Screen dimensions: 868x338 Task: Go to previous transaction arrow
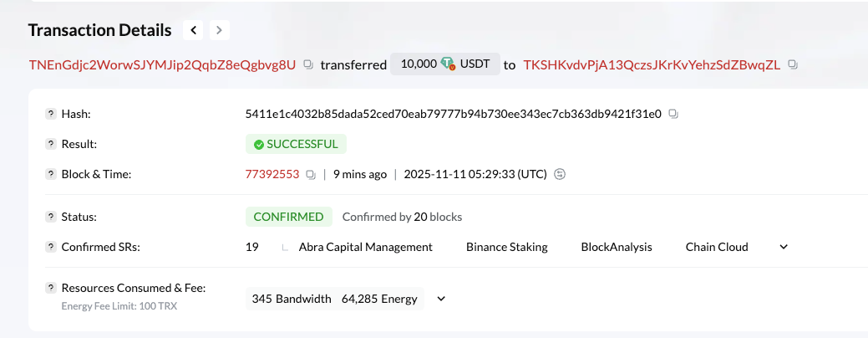point(194,30)
